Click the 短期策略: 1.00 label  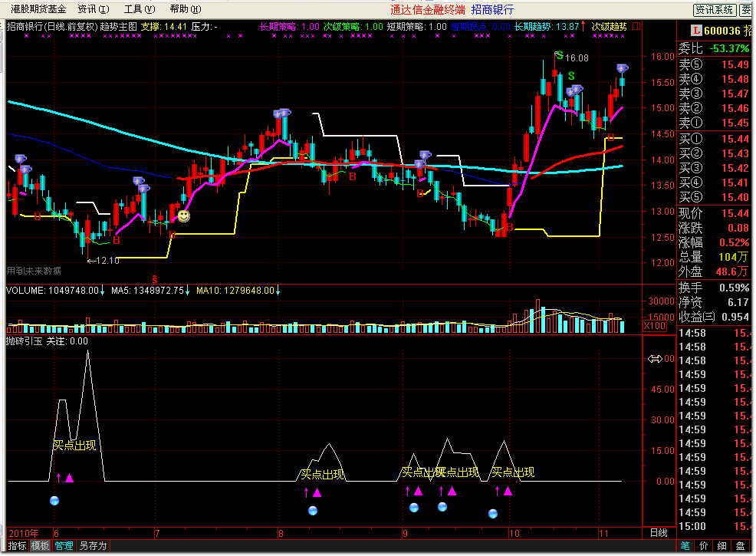click(416, 27)
